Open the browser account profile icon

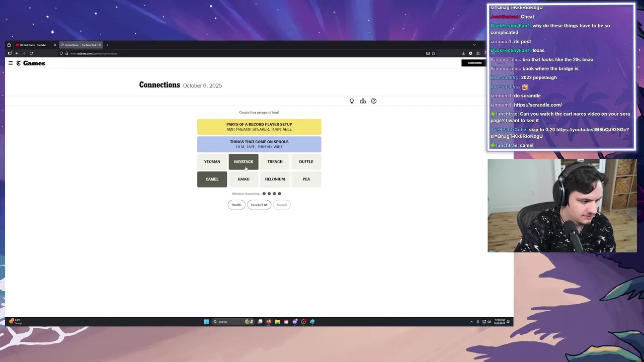coord(470,53)
